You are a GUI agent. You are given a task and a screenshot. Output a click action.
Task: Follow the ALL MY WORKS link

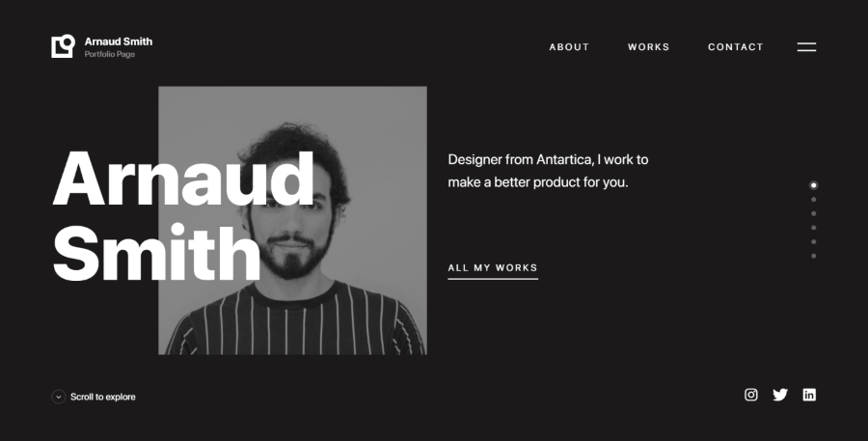[x=493, y=270]
